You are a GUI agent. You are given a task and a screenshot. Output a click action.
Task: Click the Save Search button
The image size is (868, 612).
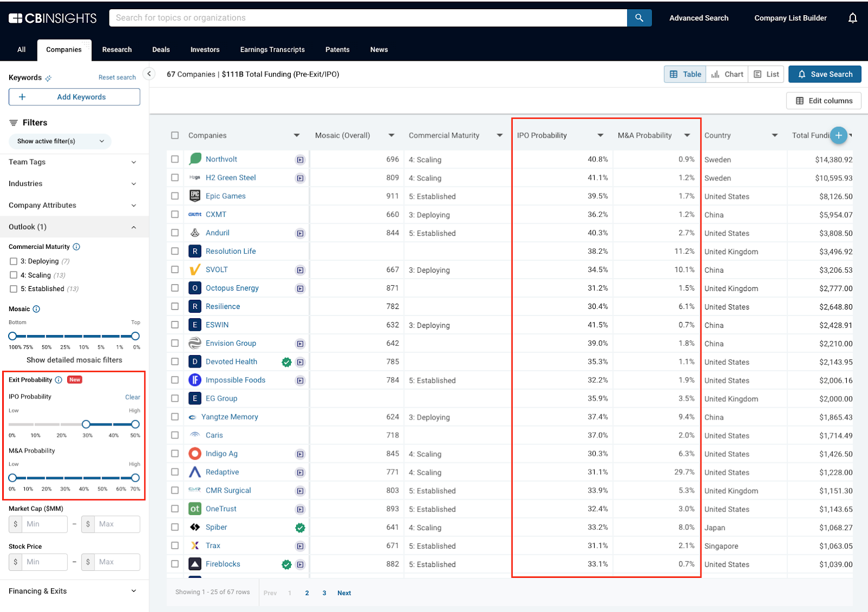click(825, 74)
